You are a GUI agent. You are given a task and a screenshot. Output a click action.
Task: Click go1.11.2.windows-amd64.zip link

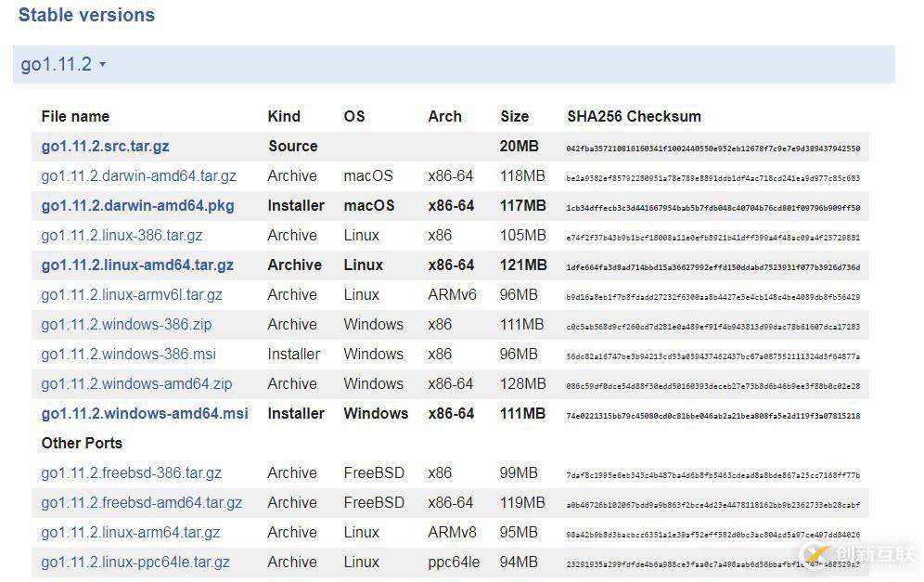[136, 384]
